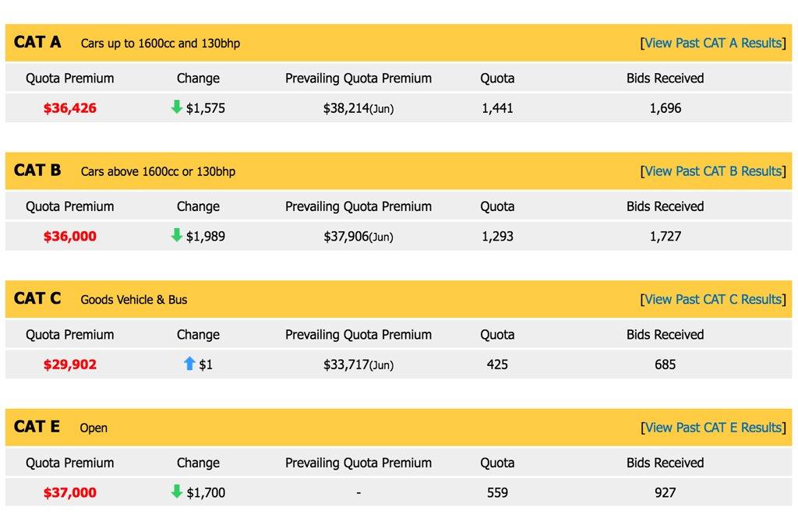The width and height of the screenshot is (798, 532).
Task: Click the CAT B quota premium $36,000
Action: point(70,236)
